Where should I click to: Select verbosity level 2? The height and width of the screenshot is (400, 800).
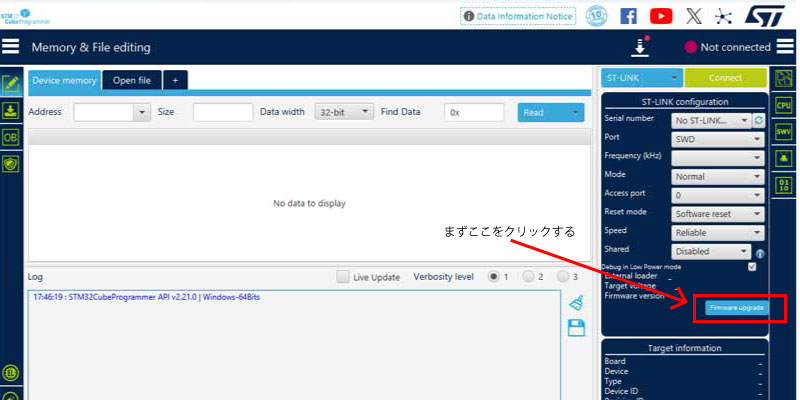coord(528,277)
